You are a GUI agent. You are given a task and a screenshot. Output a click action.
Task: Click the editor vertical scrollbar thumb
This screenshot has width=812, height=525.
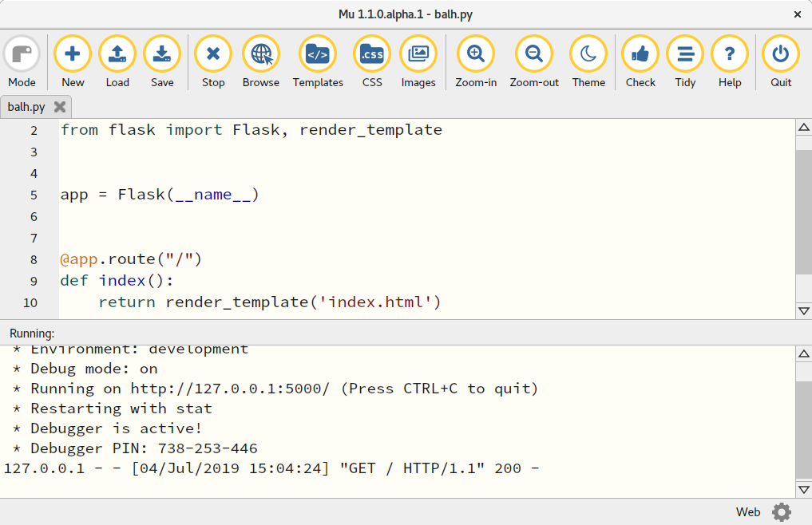click(804, 212)
